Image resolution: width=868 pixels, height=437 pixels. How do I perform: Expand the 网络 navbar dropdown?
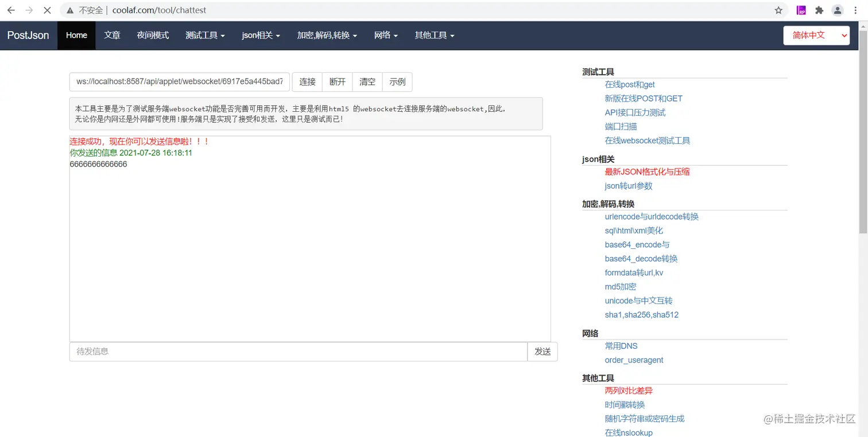pos(386,36)
